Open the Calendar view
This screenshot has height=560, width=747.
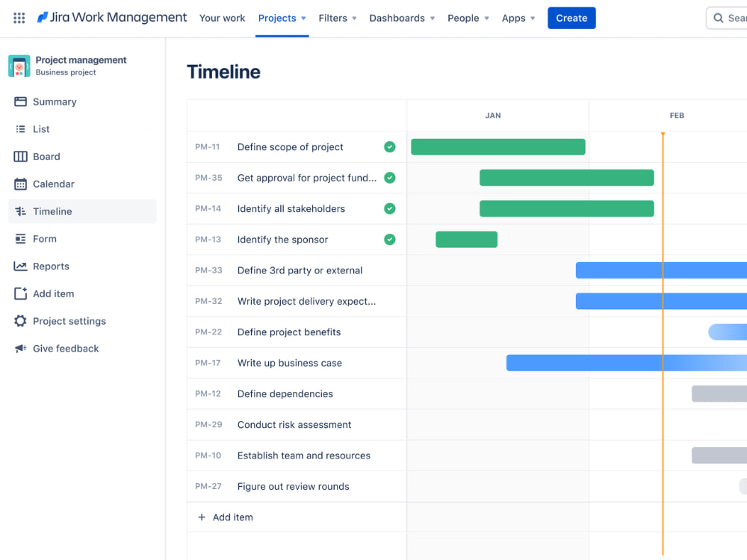[54, 184]
